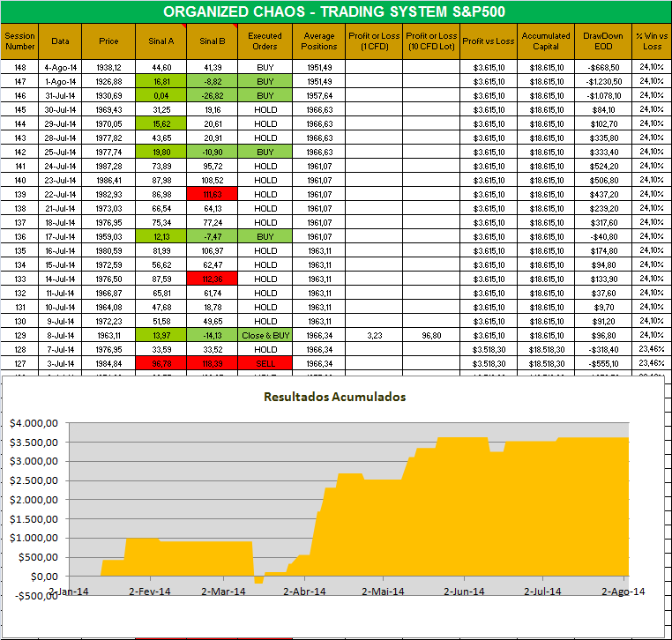Click profit cell 96,80 in 10 CFD column
Image resolution: width=672 pixels, height=640 pixels.
click(431, 335)
